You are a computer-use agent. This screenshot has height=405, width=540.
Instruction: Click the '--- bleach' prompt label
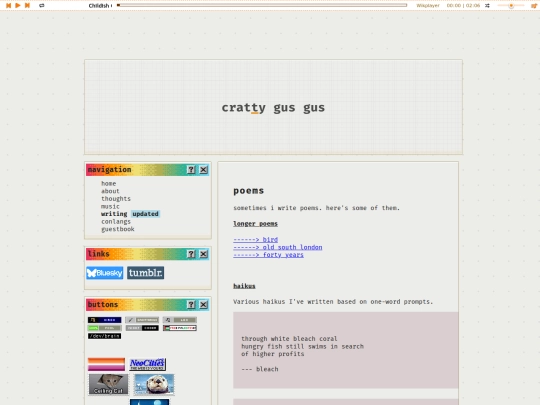(260, 369)
